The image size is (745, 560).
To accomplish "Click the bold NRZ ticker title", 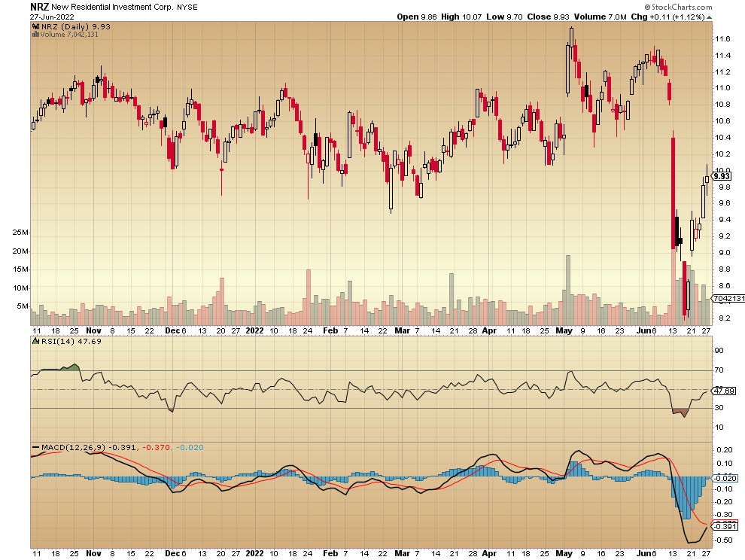I will tap(39, 7).
